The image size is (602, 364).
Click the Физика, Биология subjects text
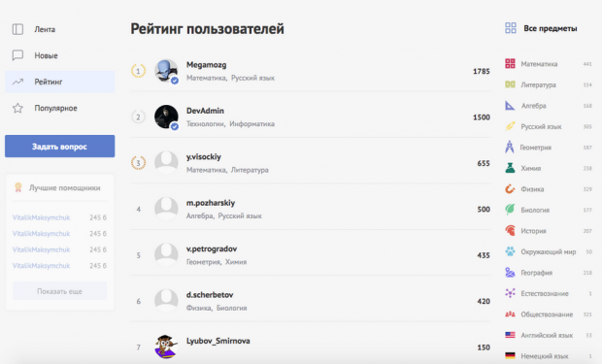click(217, 308)
